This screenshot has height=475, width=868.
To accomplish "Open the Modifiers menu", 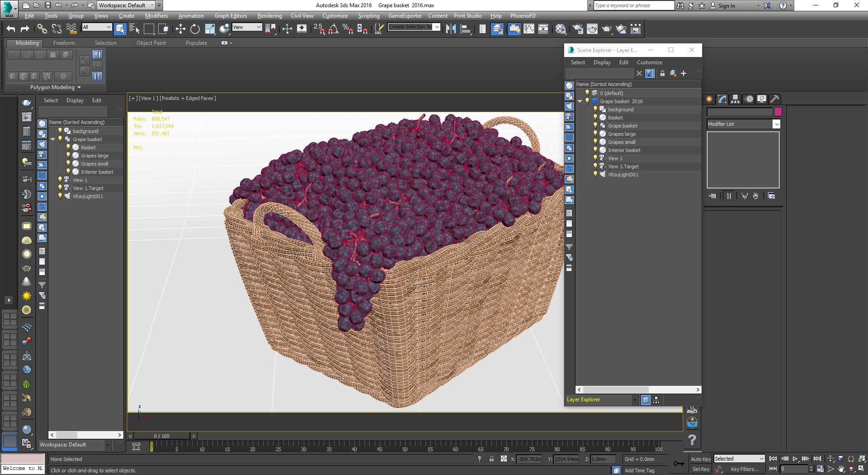I will click(156, 16).
